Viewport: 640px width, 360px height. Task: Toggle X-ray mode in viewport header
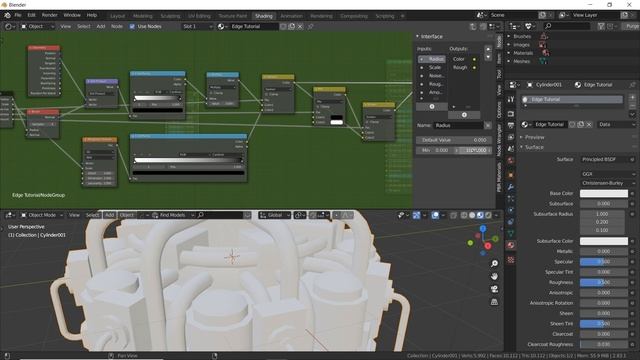(x=453, y=215)
